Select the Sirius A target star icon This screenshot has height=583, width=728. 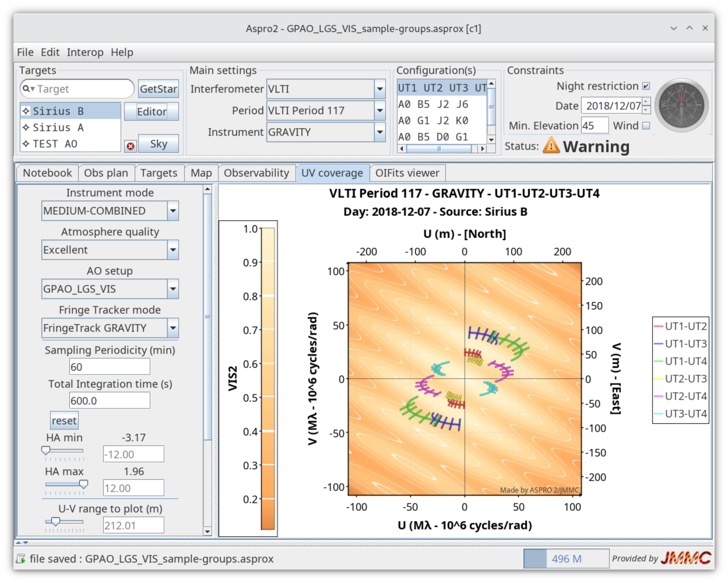(26, 127)
